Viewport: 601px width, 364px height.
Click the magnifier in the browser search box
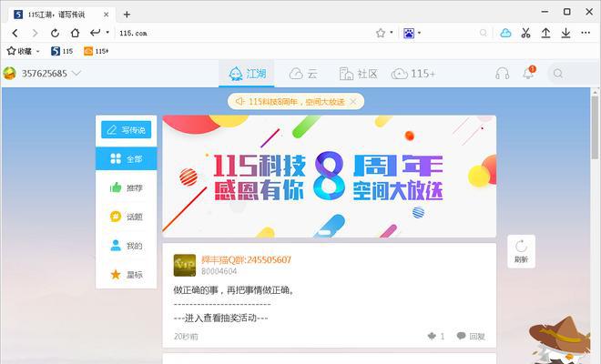484,33
